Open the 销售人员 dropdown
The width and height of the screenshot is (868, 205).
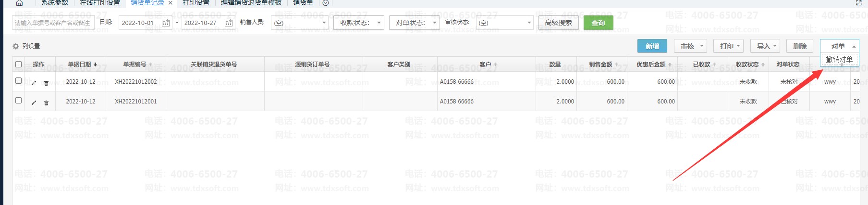click(299, 23)
